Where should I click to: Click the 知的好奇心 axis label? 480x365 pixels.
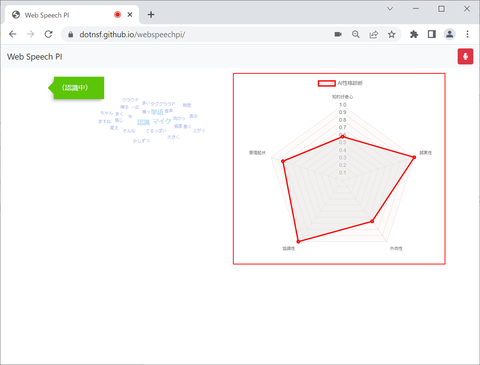pyautogui.click(x=343, y=97)
